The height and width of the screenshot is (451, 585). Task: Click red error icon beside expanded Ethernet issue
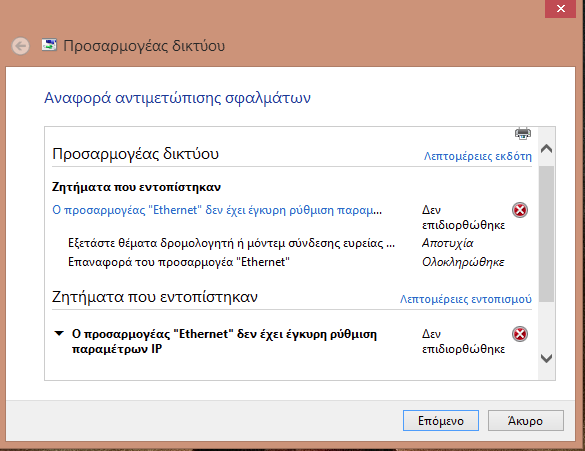[x=520, y=334]
